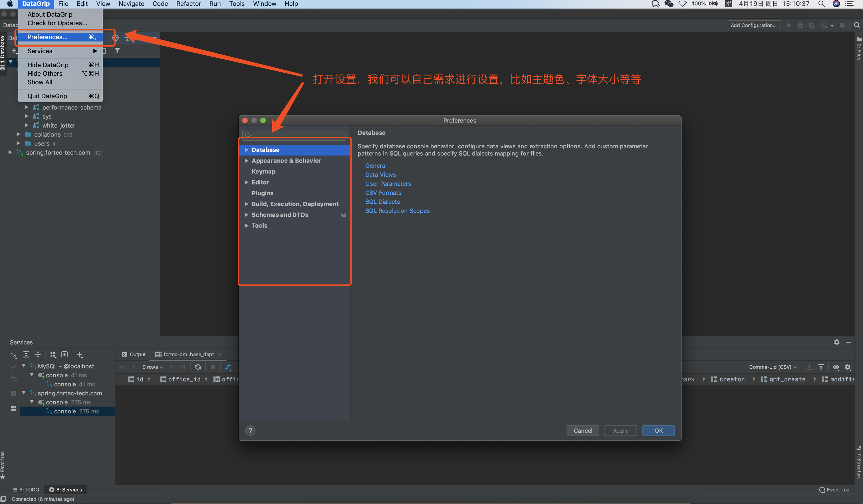863x504 pixels.
Task: Click the Spotlight search icon in menu bar
Action: click(821, 4)
